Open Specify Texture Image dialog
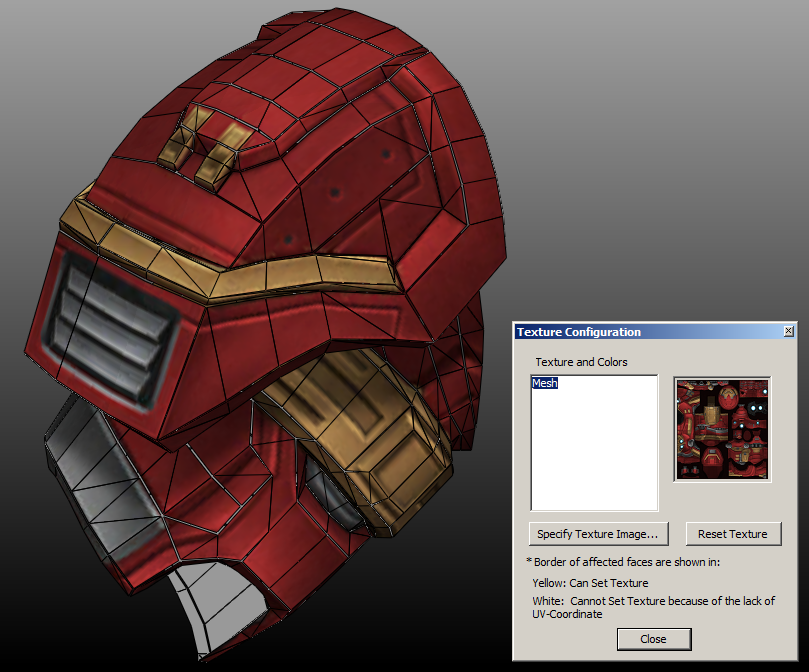 pyautogui.click(x=598, y=534)
